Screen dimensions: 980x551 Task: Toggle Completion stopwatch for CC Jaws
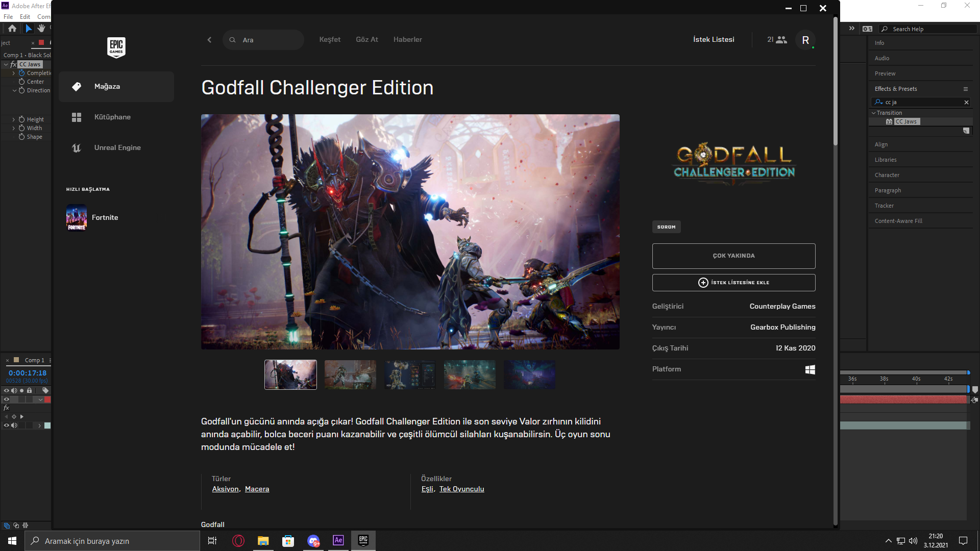click(22, 73)
